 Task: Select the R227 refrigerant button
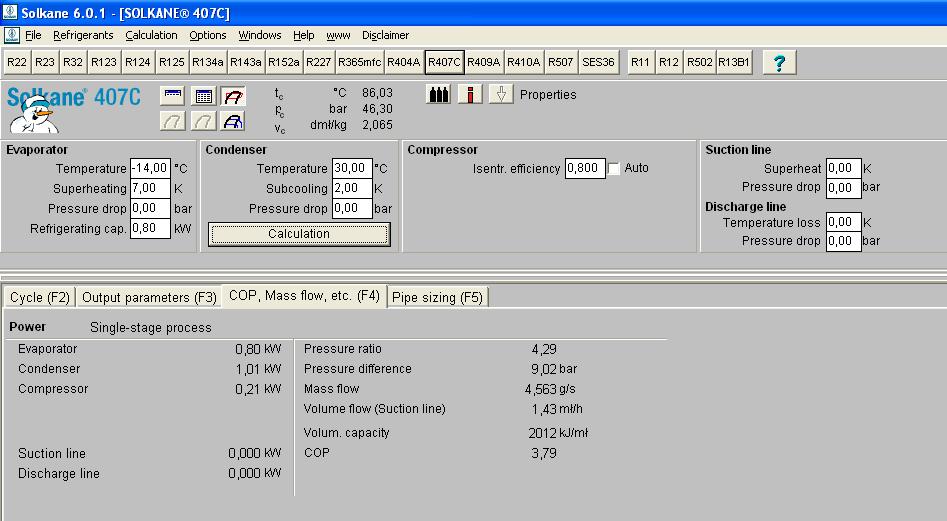pyautogui.click(x=318, y=62)
